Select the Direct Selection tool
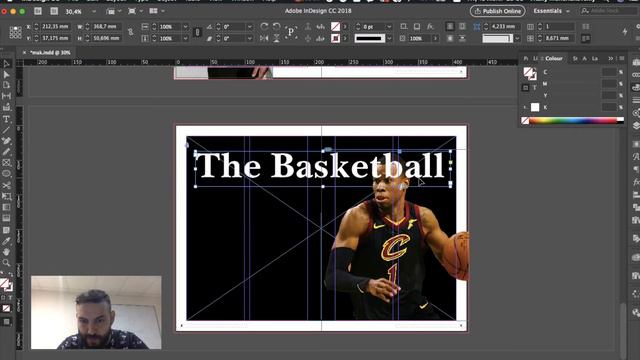640x360 pixels. pos(6,75)
